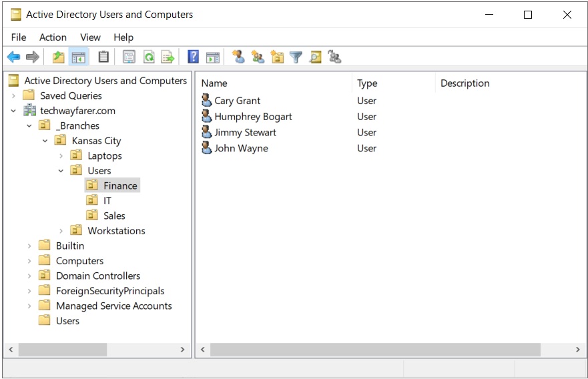Toggle the Show/Hide Console Tree button
This screenshot has height=379, width=588.
pyautogui.click(x=79, y=57)
